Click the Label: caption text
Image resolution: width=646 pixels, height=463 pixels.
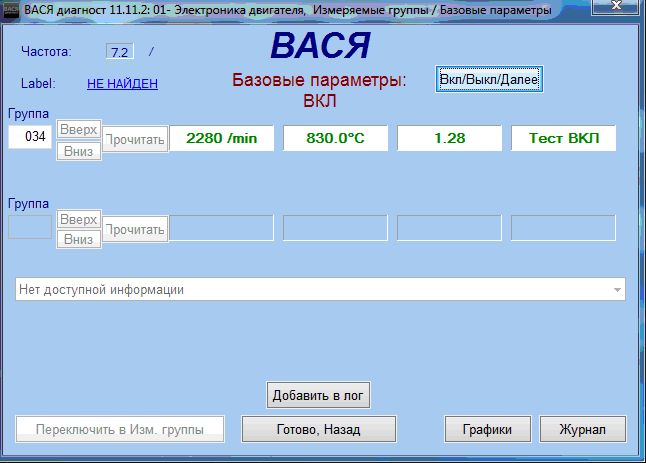38,84
